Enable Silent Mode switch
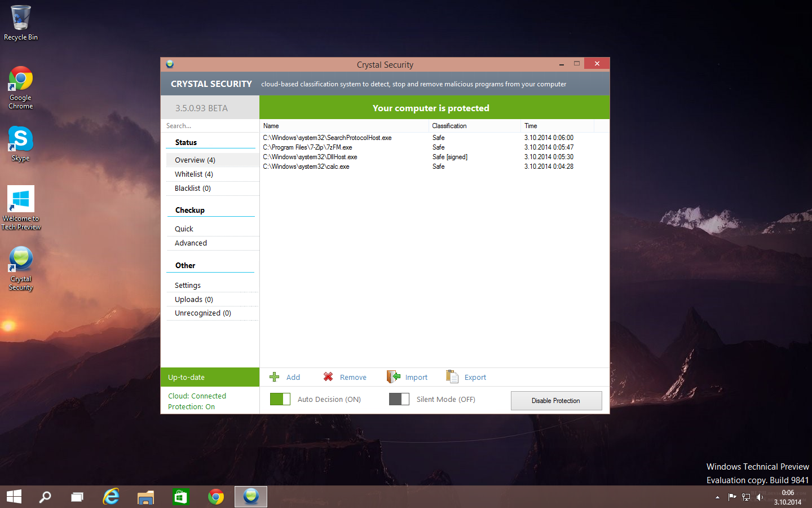This screenshot has height=508, width=812. click(x=399, y=399)
